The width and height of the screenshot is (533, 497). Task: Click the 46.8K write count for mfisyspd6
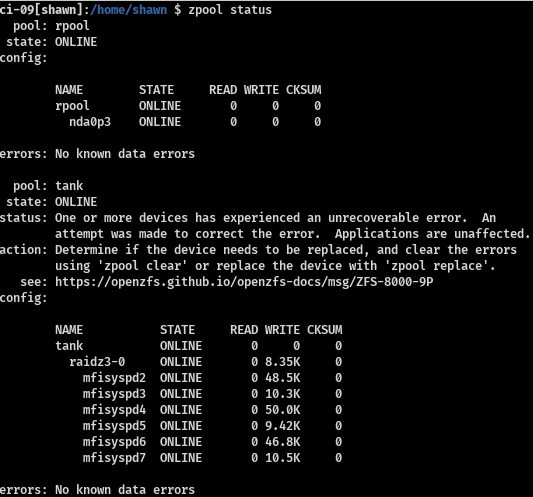283,442
